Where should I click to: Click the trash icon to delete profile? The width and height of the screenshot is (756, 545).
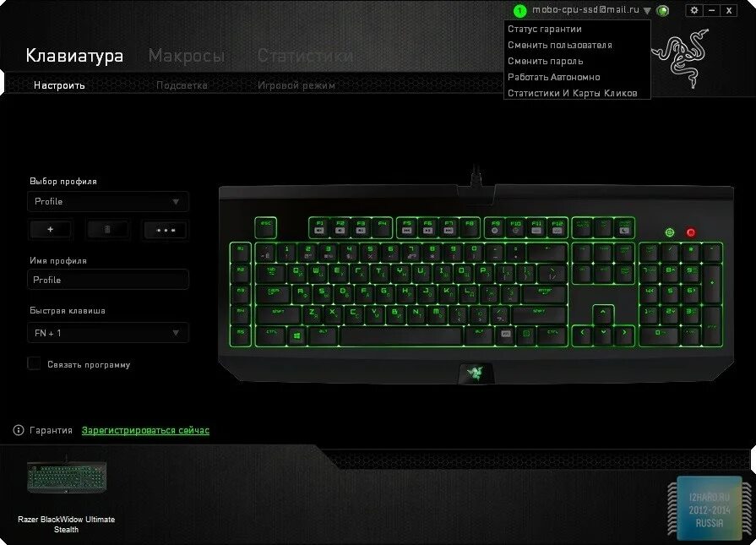[107, 230]
